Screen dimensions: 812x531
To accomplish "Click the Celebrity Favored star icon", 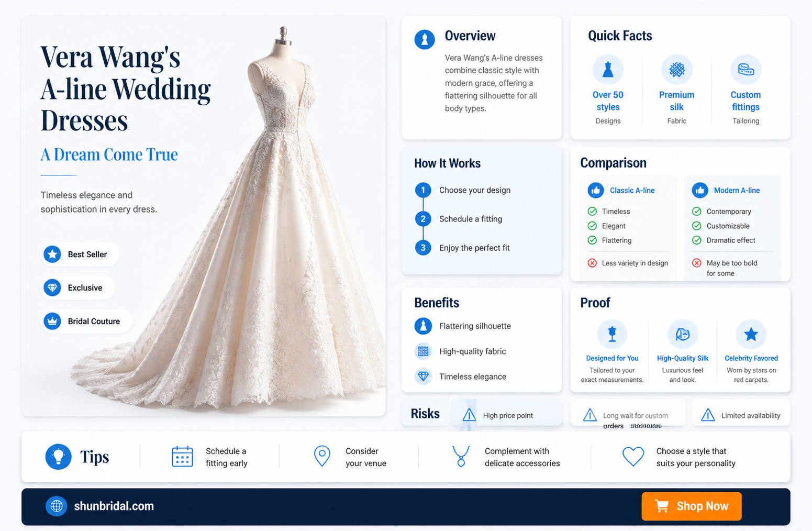I will pyautogui.click(x=751, y=334).
